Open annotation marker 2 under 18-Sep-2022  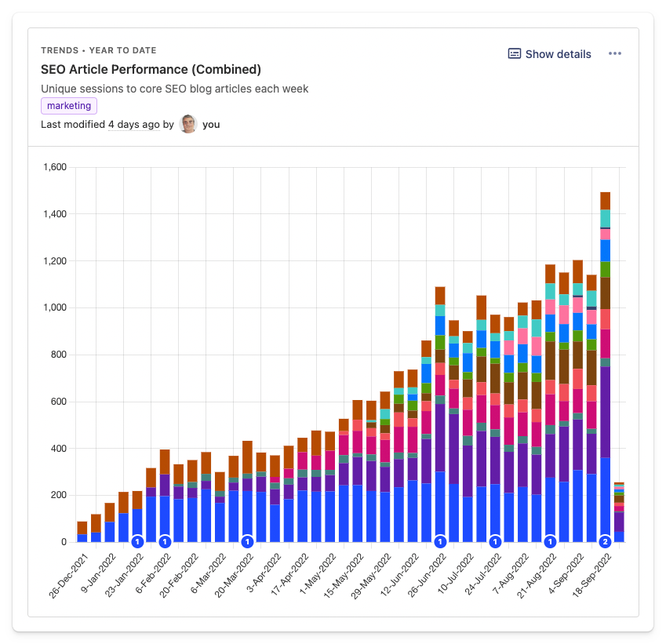(x=605, y=540)
